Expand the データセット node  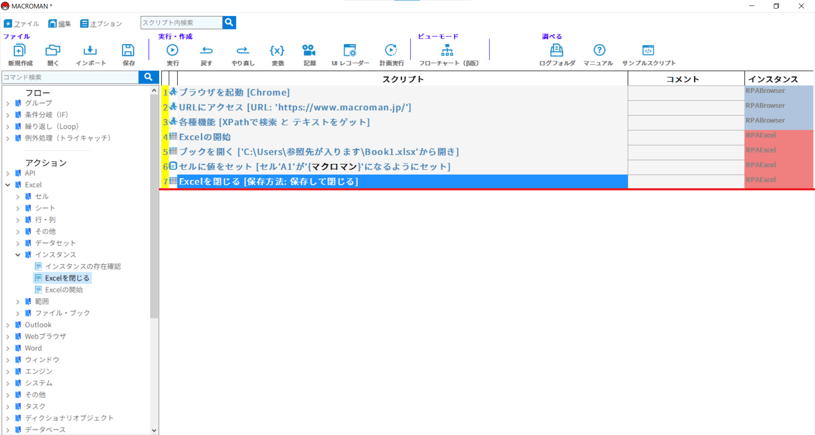(18, 243)
